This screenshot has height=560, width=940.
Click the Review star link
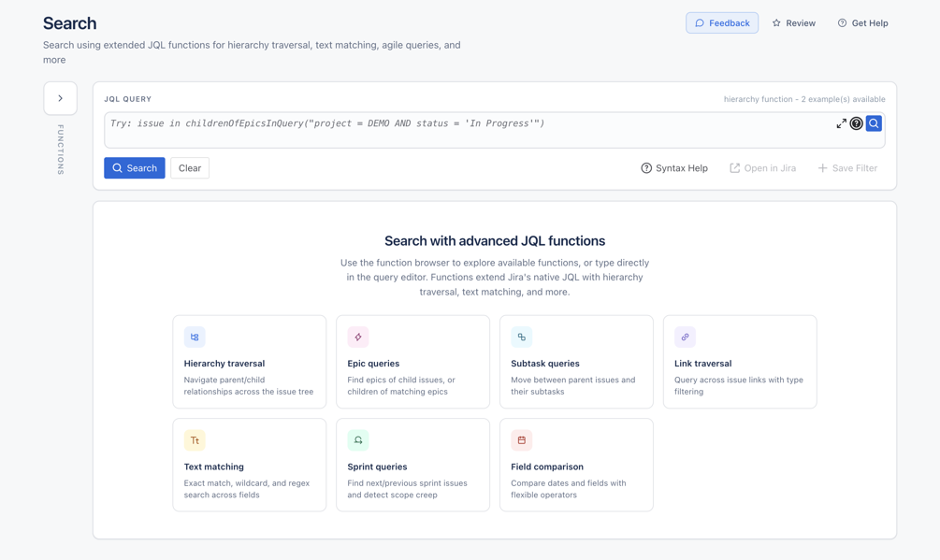pos(794,22)
